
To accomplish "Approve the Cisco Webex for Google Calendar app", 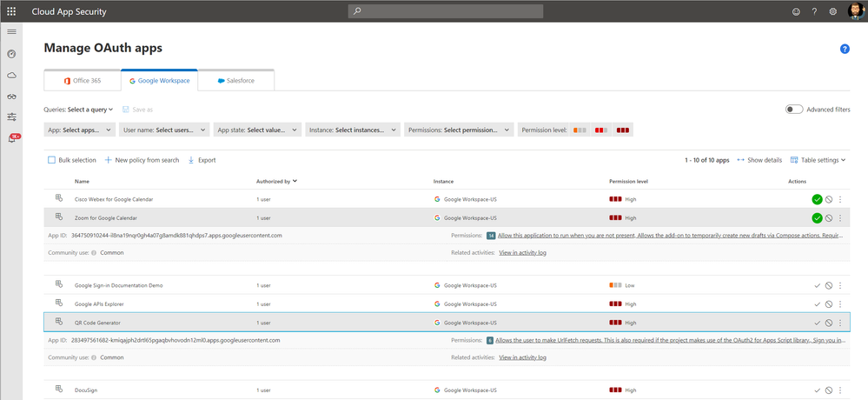I will click(x=817, y=199).
